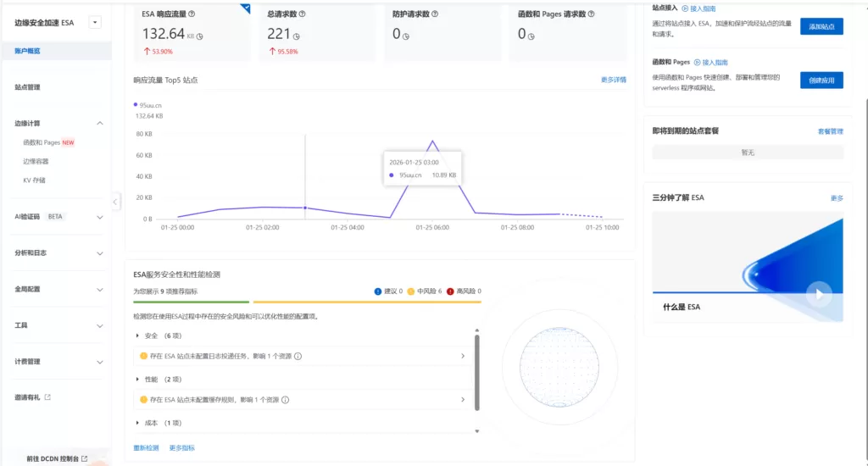This screenshot has width=868, height=466.
Task: Click the 建议 0 blue indicator
Action: click(x=388, y=291)
